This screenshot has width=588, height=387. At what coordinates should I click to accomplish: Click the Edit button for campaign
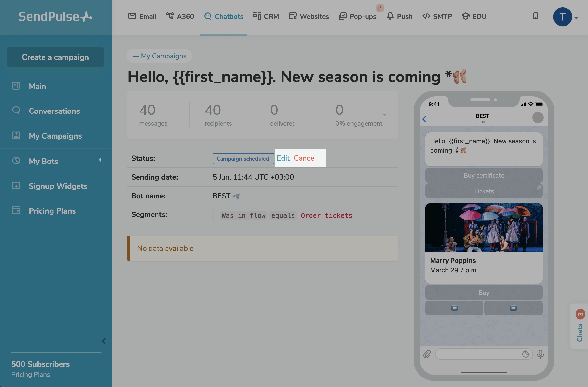click(x=283, y=158)
